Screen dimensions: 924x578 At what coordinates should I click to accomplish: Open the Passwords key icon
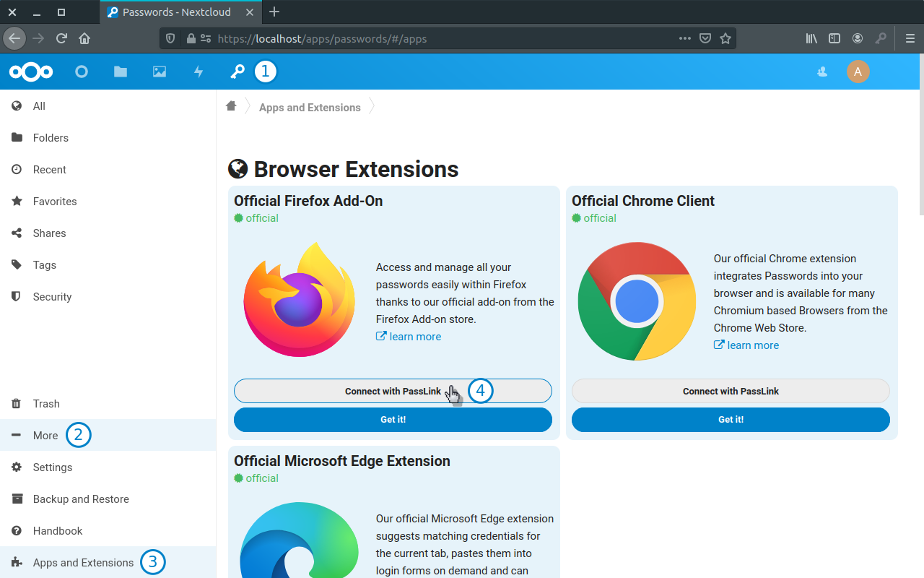[x=237, y=72]
